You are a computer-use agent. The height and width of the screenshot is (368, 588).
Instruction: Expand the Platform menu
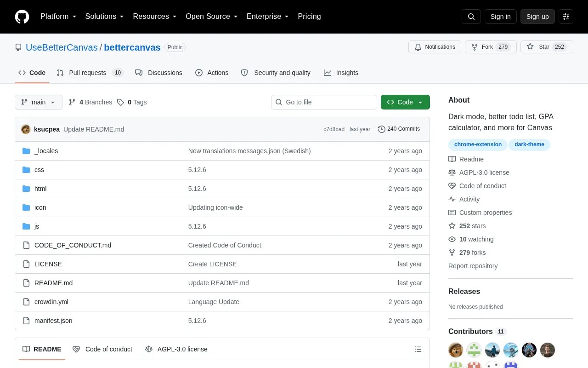pos(58,17)
